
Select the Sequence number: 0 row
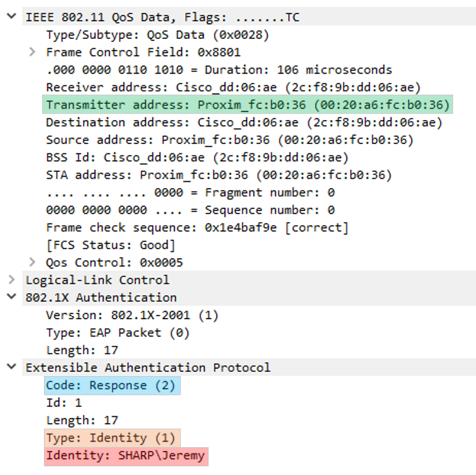(190, 210)
